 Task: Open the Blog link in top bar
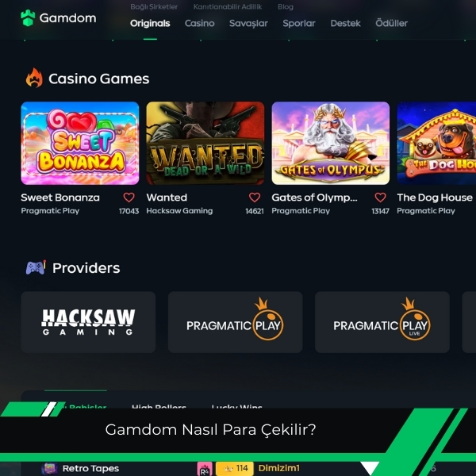pos(286,6)
